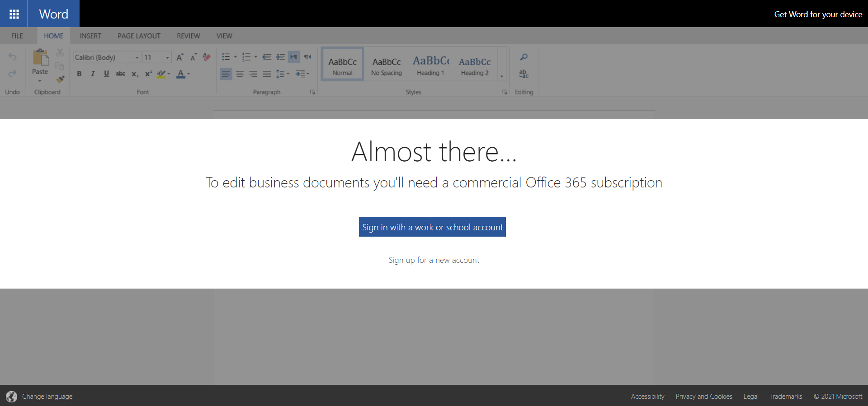Open the font size 11 dropdown

[167, 58]
